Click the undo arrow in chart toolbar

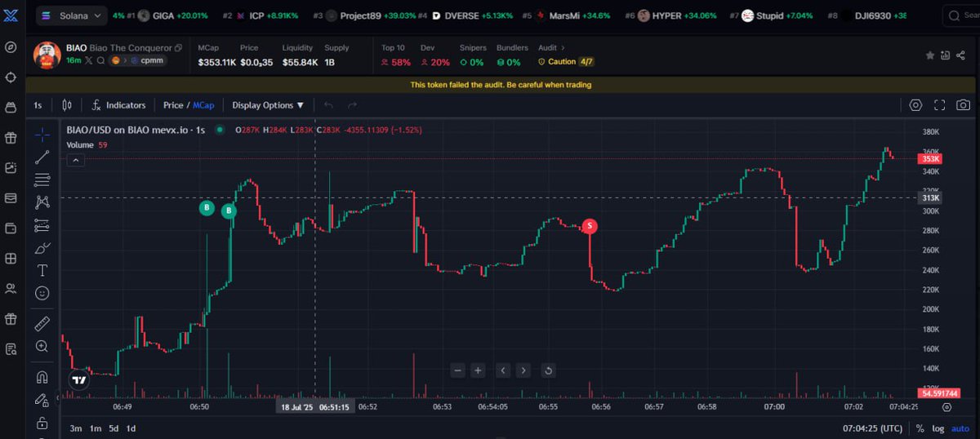coord(328,105)
